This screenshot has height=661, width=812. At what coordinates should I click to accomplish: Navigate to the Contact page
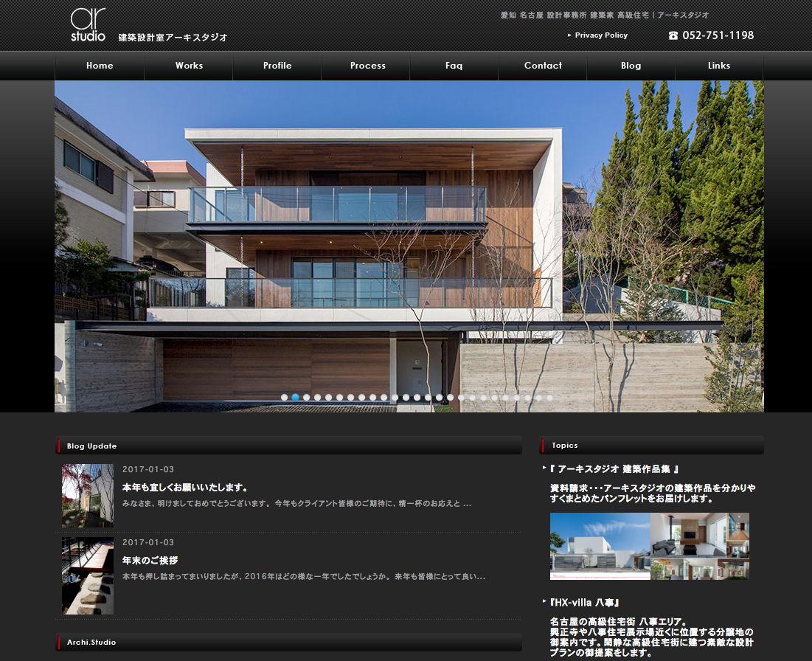[543, 66]
